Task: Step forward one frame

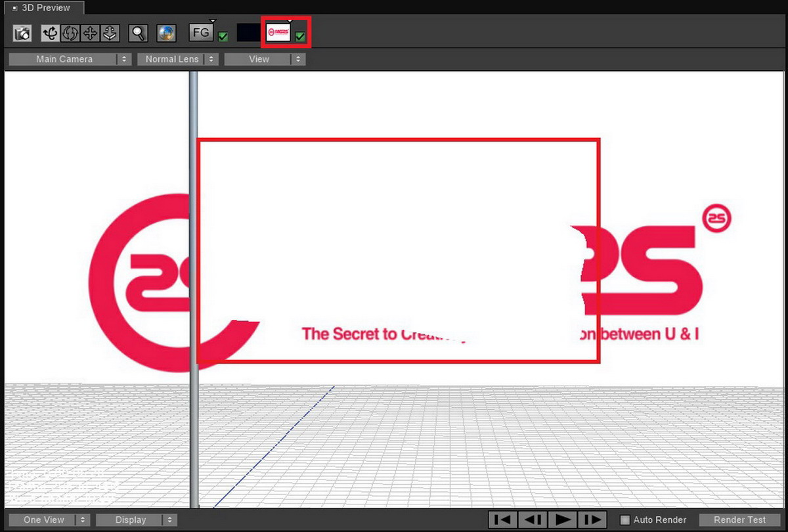Action: pyautogui.click(x=591, y=520)
